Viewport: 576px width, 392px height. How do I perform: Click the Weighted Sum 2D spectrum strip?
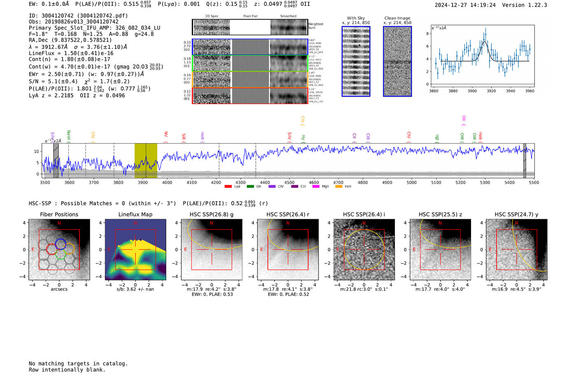250,27
